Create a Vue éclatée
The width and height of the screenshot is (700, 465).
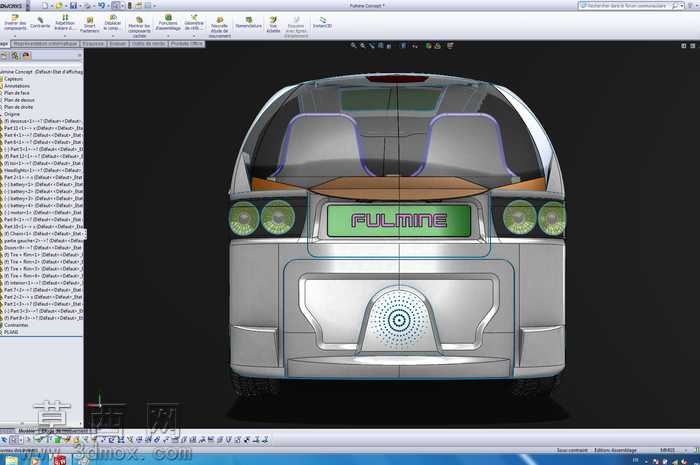pyautogui.click(x=273, y=25)
